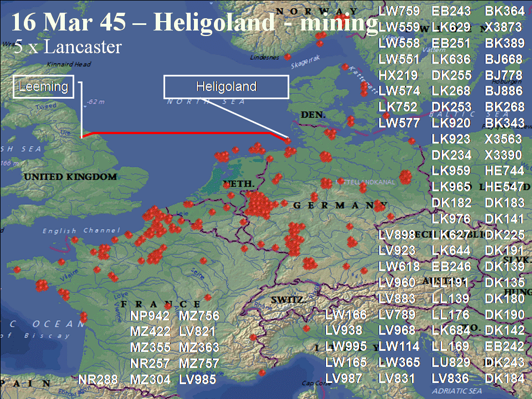
Task: Click aircraft serial X3873
Action: point(503,27)
